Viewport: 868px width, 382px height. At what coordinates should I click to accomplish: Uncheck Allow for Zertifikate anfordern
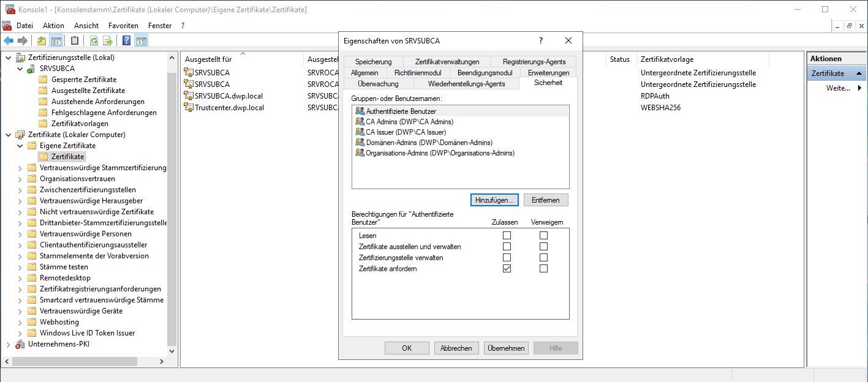pos(507,269)
